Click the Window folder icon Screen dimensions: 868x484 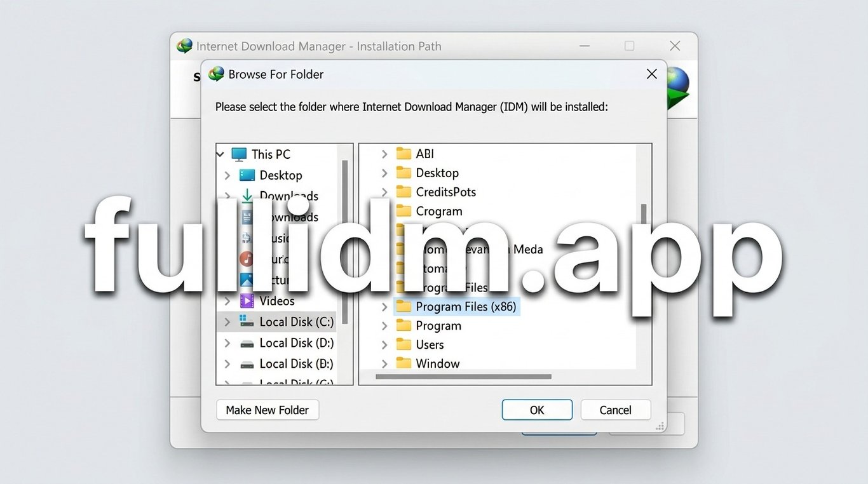coord(404,363)
